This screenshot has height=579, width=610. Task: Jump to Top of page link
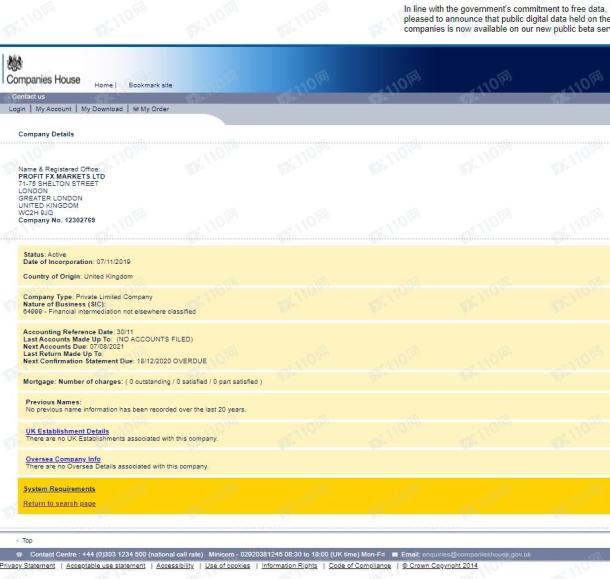click(27, 540)
